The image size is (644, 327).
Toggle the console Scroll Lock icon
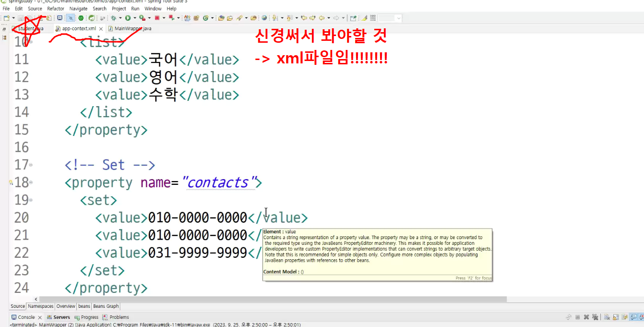[x=616, y=317]
